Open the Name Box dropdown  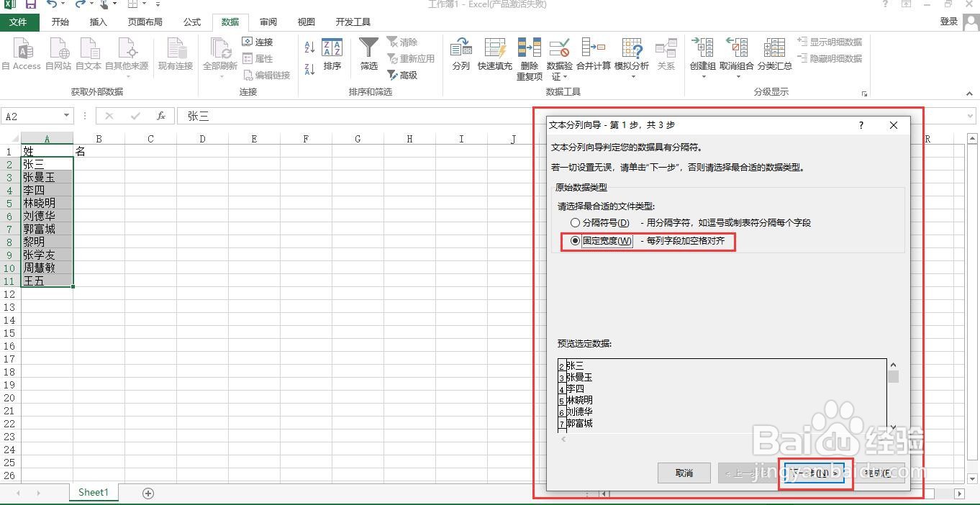pyautogui.click(x=68, y=115)
